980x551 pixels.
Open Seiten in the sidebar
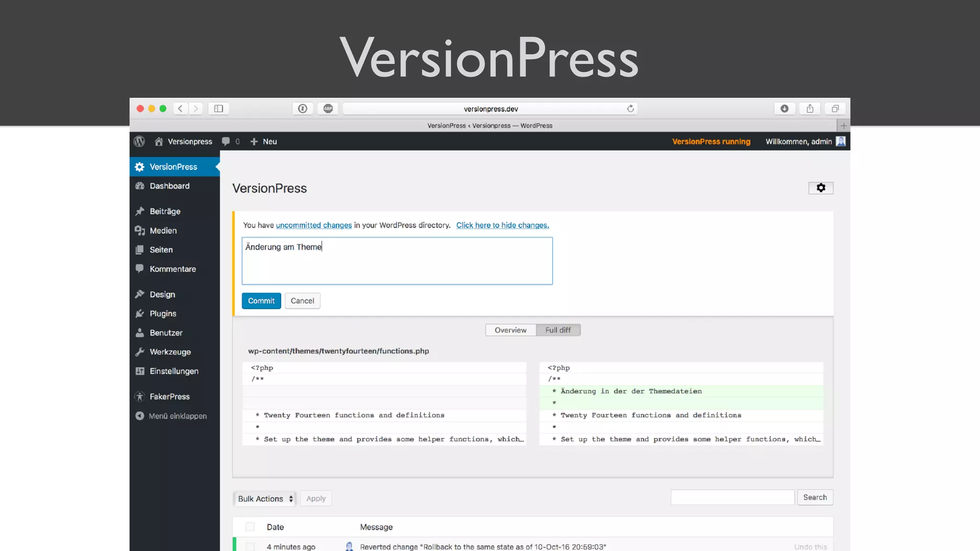tap(174, 250)
